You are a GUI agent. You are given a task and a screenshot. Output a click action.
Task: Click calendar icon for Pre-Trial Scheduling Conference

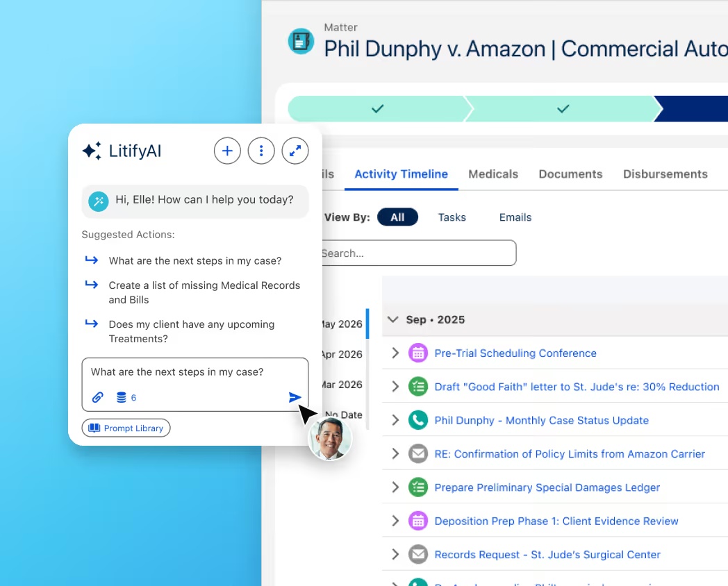[418, 353]
